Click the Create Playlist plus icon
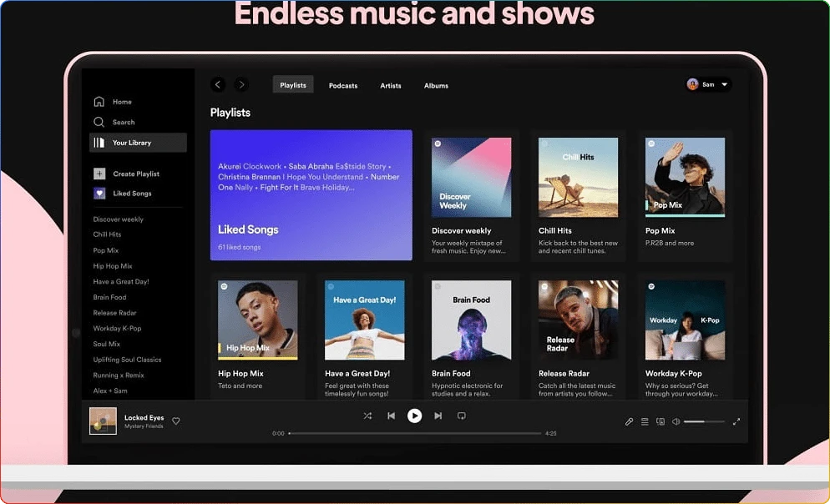830x504 pixels. (99, 174)
